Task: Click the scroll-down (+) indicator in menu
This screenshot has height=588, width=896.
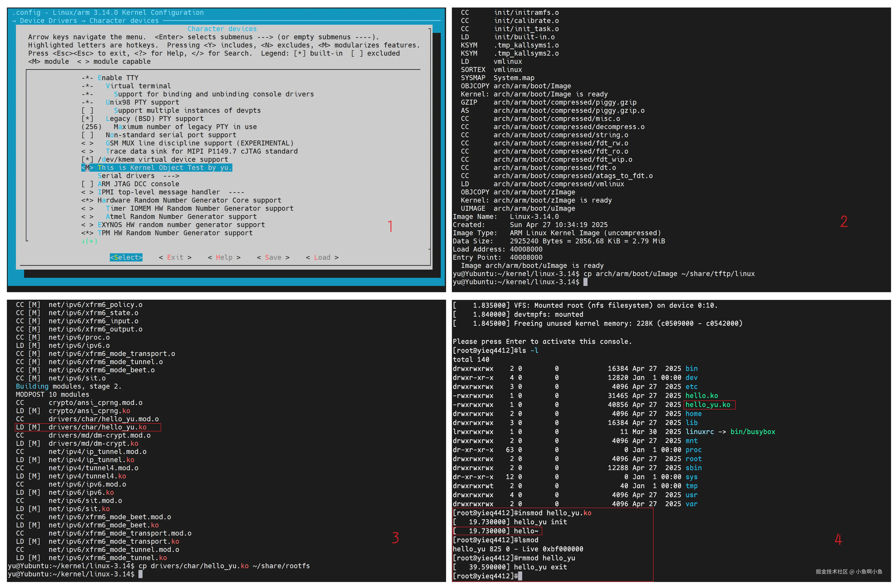Action: pyautogui.click(x=90, y=241)
